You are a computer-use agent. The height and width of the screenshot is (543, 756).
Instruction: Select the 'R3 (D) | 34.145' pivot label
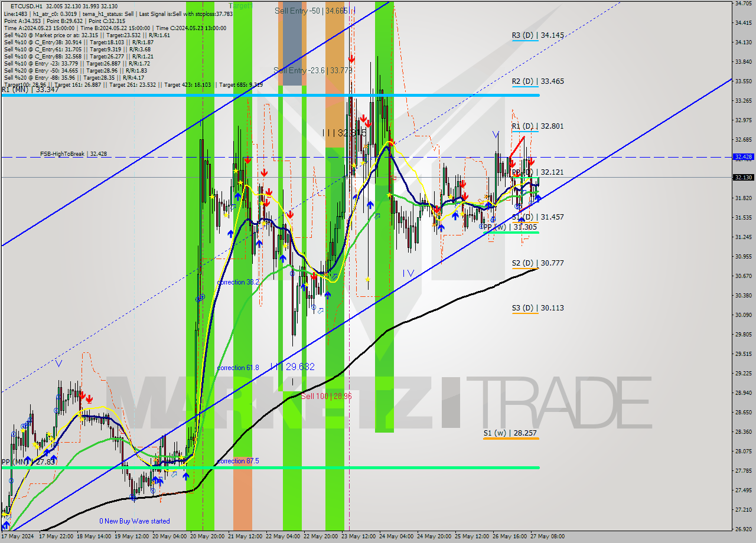537,35
